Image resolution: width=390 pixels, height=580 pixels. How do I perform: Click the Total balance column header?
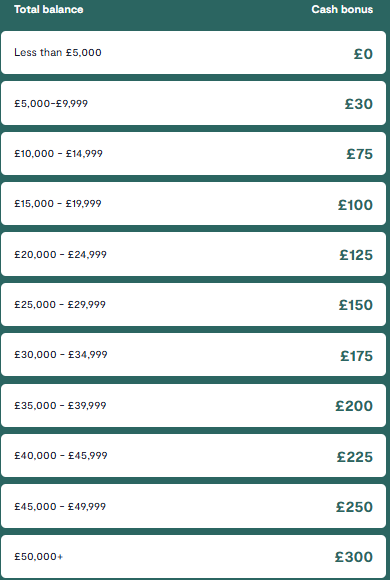48,10
